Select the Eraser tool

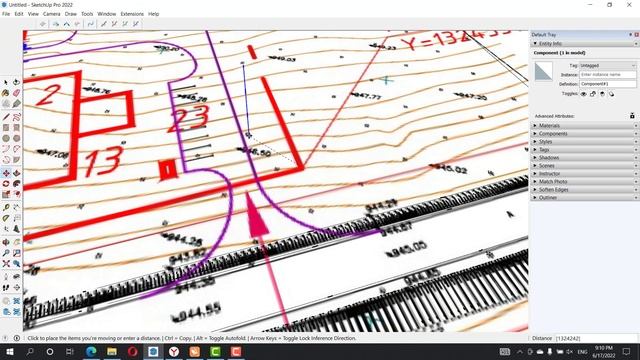point(16,93)
